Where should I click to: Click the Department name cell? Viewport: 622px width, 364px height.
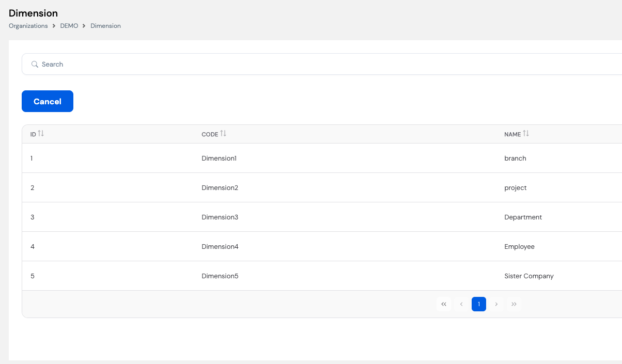coord(523,217)
